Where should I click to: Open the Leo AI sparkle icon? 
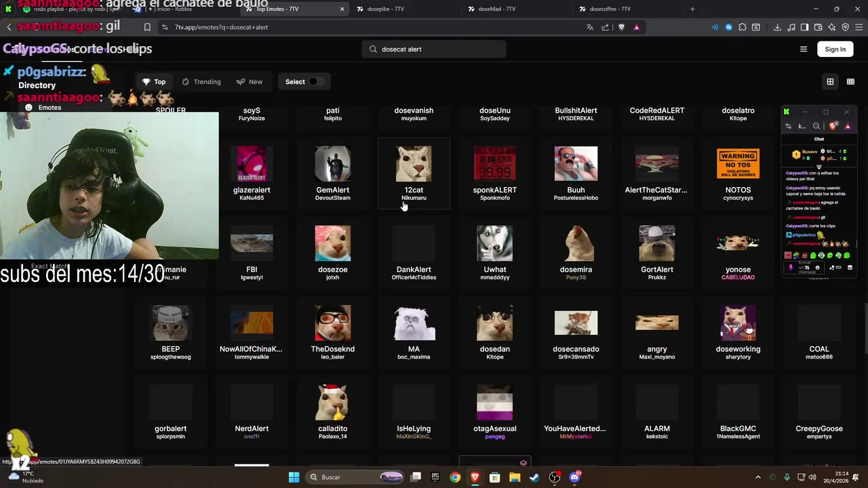[x=831, y=27]
